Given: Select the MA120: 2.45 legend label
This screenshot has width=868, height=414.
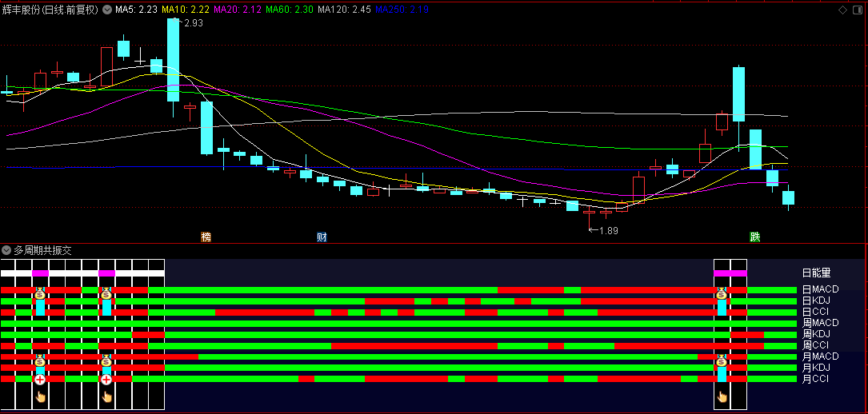Looking at the screenshot, I should point(344,10).
